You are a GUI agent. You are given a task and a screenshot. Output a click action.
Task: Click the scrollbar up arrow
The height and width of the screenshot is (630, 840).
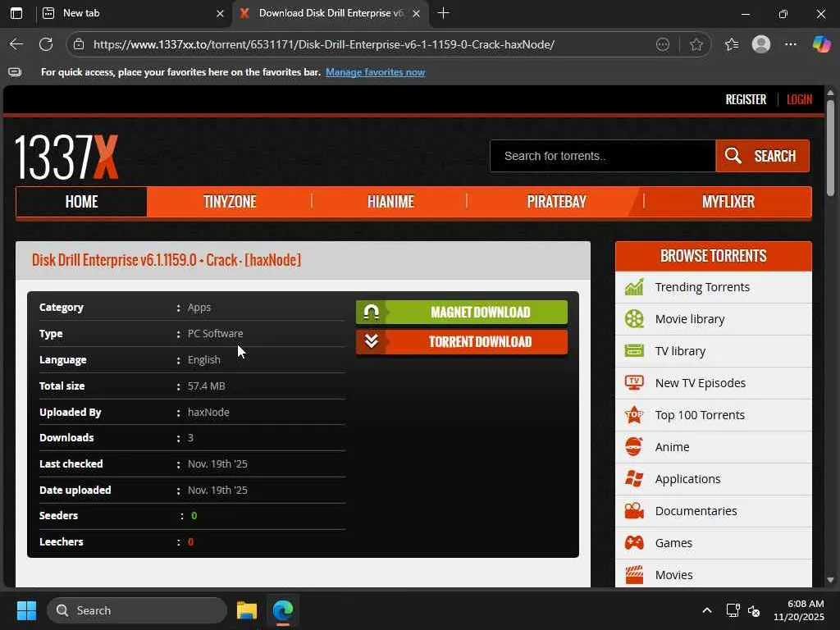tap(830, 93)
